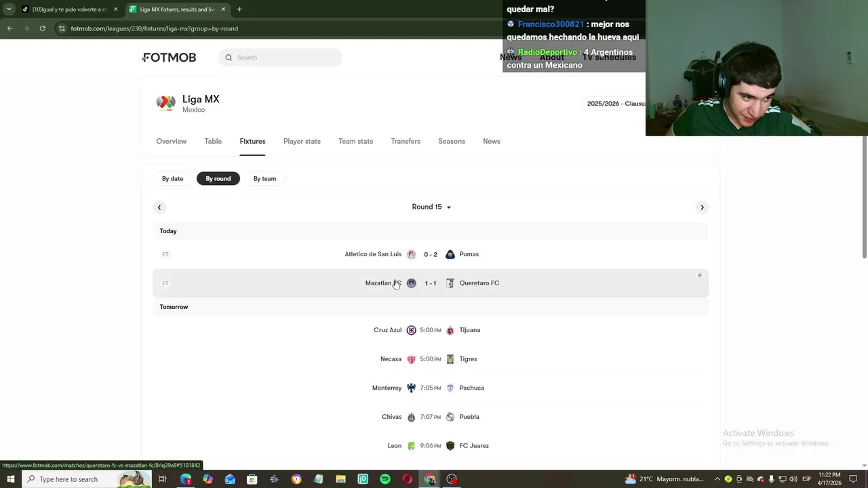This screenshot has width=868, height=488.
Task: Click the page vertical scrollbar
Action: 865,197
